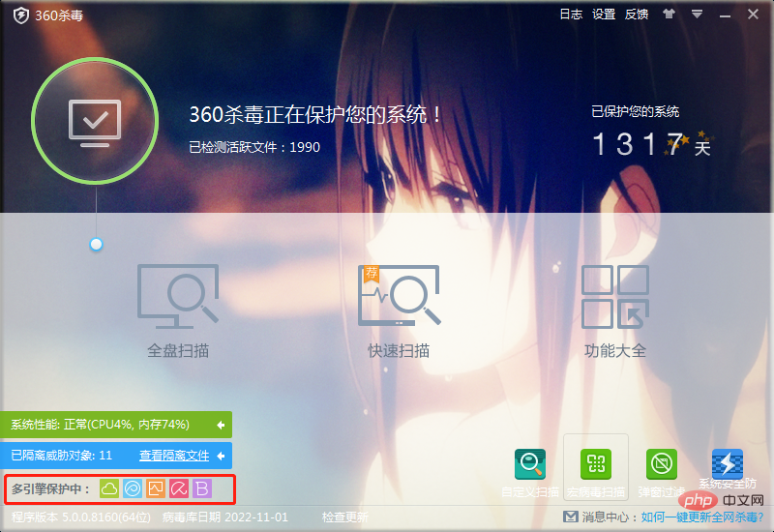Open the 日志 log menu
774x532 pixels.
pos(571,15)
